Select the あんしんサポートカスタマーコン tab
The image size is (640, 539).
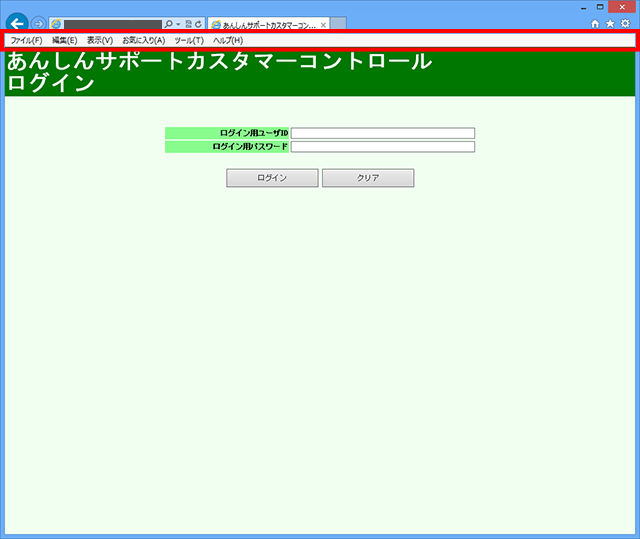pyautogui.click(x=269, y=25)
